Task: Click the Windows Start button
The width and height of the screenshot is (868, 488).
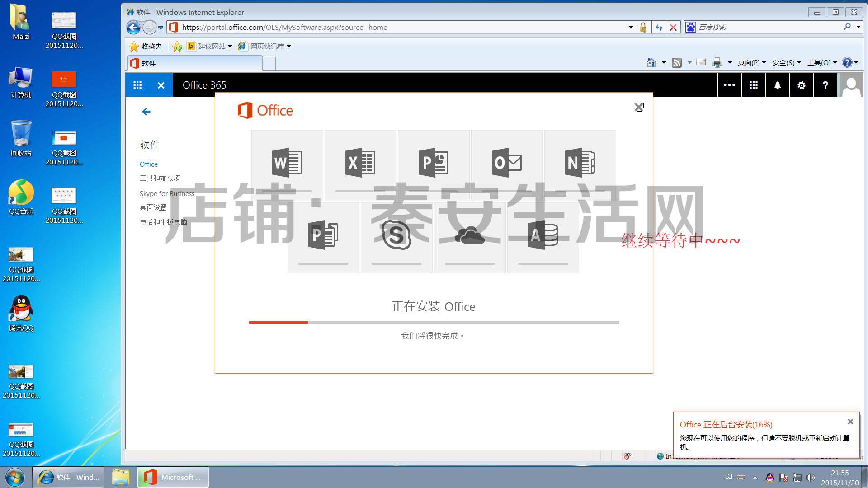Action: 15,477
